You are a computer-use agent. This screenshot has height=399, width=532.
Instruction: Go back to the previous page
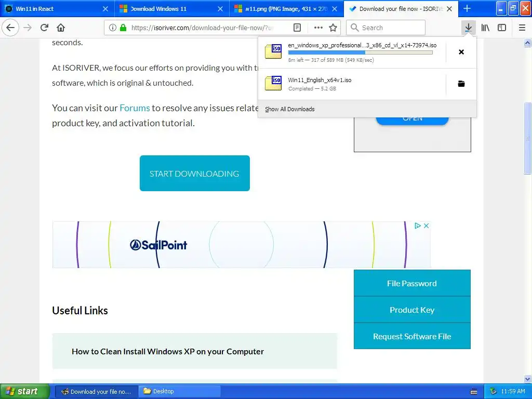coord(10,28)
